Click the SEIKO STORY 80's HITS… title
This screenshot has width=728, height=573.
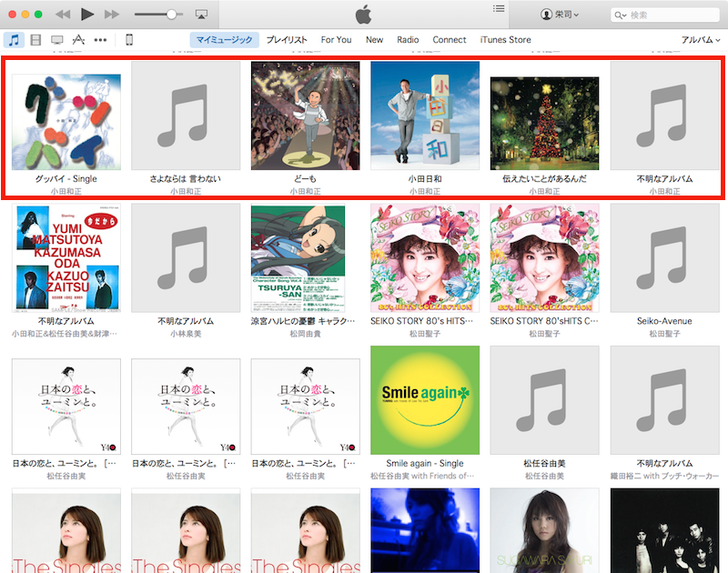coord(421,321)
